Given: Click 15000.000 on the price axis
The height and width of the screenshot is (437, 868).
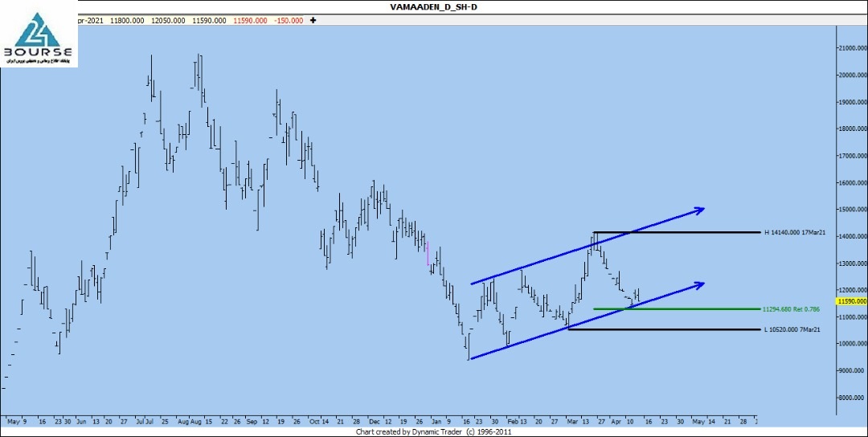Looking at the screenshot, I should coord(853,210).
